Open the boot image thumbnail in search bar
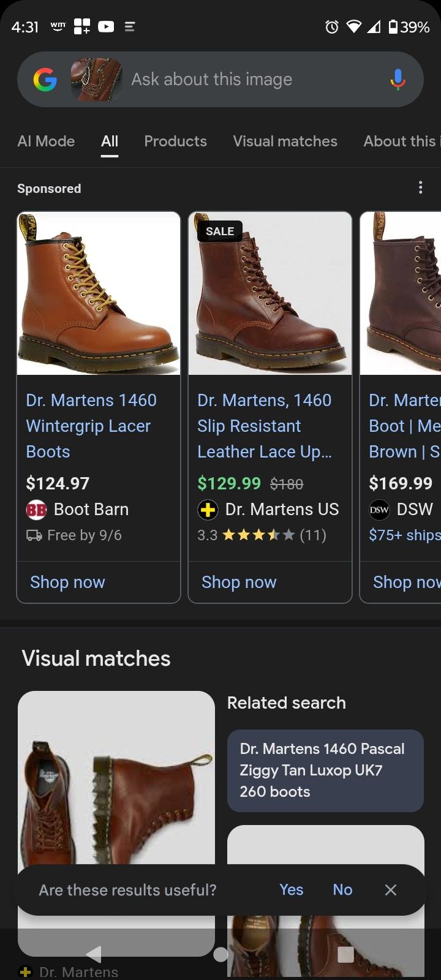 coord(96,80)
